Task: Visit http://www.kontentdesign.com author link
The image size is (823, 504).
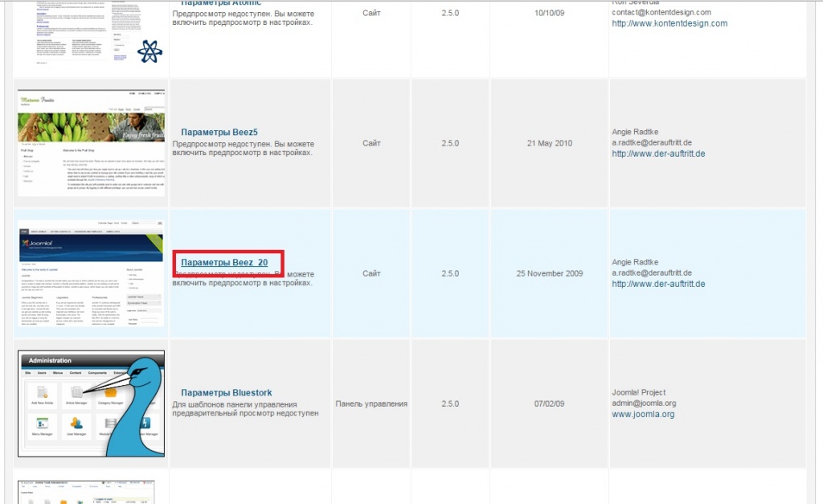Action: 669,23
